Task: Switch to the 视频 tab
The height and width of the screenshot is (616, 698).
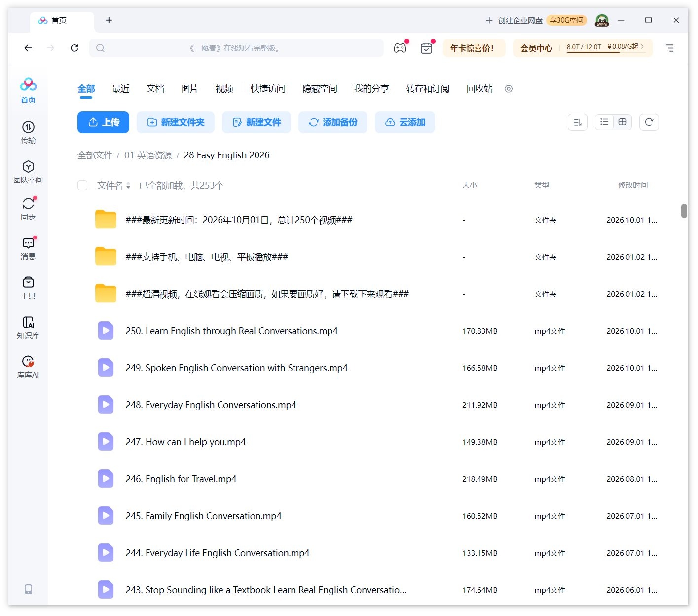Action: point(224,88)
